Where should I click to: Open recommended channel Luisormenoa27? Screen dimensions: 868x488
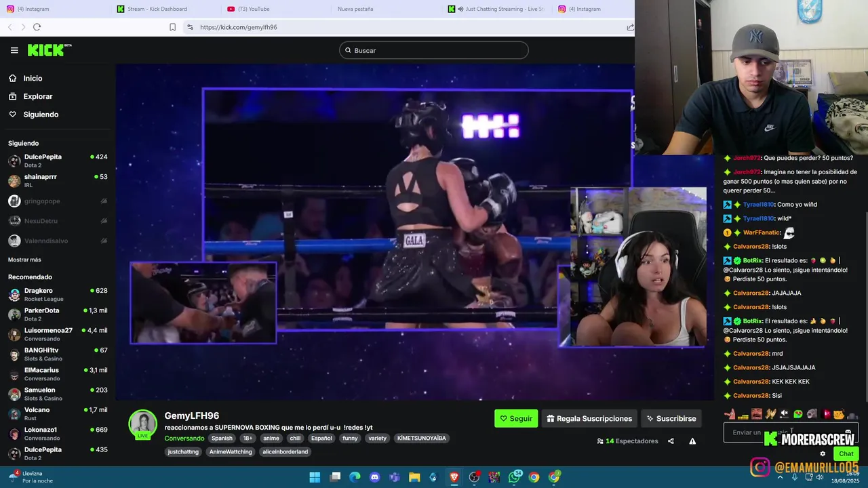point(58,334)
